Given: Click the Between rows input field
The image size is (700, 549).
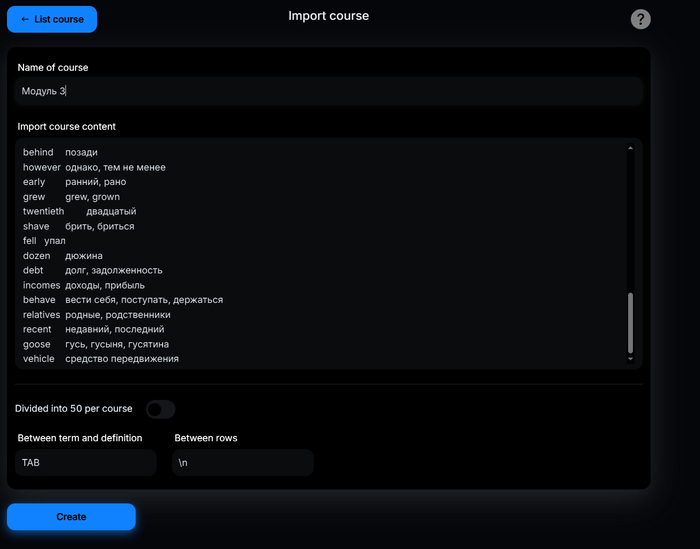Looking at the screenshot, I should pyautogui.click(x=243, y=463).
